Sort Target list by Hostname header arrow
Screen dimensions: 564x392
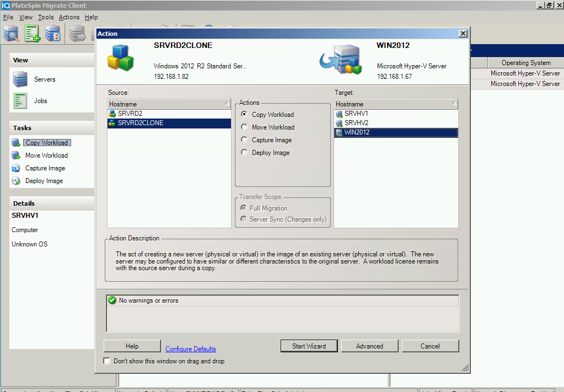(454, 104)
